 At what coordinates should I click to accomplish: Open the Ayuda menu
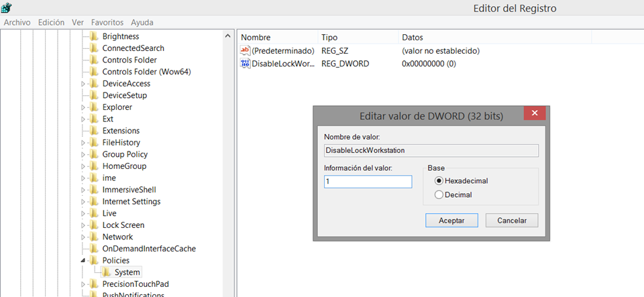click(142, 22)
